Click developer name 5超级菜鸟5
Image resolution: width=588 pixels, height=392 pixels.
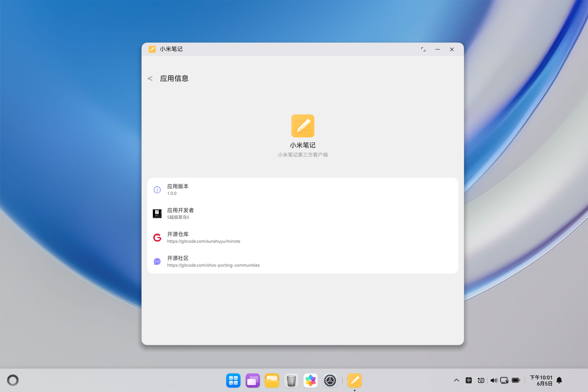tap(178, 217)
